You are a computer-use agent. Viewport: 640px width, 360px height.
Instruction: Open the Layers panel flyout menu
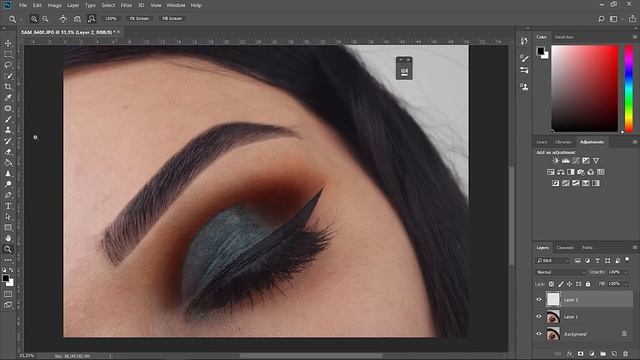635,247
